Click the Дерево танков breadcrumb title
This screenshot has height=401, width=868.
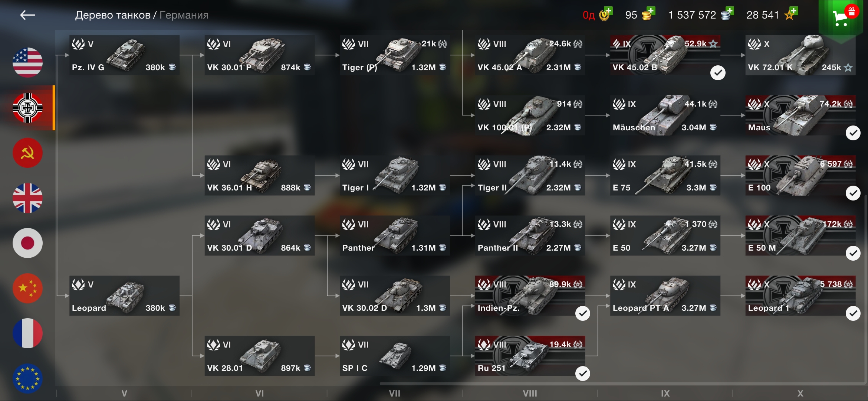(113, 15)
